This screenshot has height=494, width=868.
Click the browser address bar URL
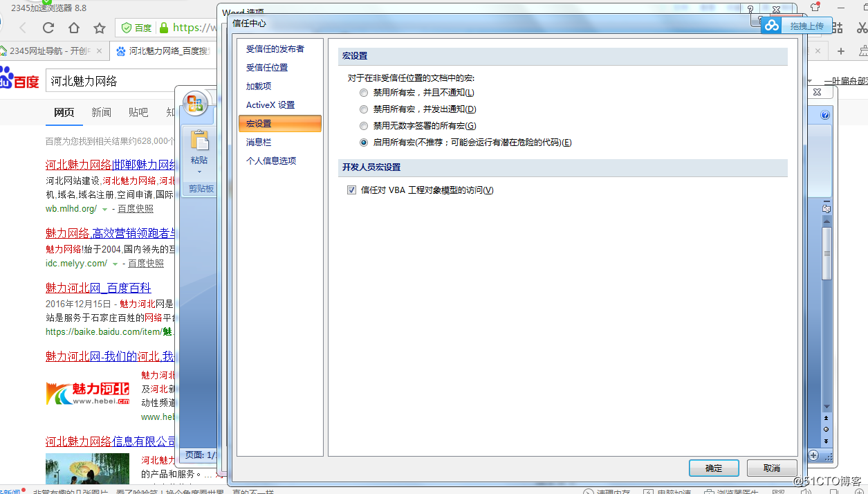tap(195, 28)
